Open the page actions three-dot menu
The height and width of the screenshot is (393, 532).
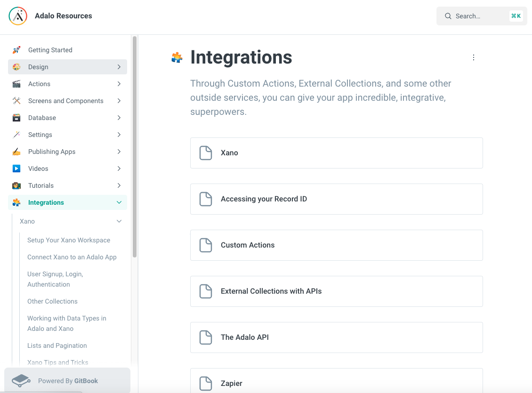[x=473, y=57]
